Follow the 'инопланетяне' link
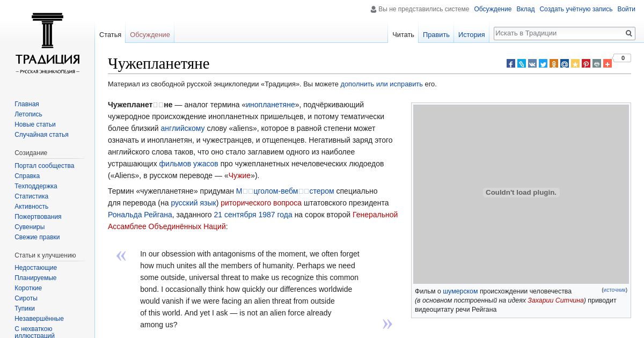644x338 pixels. tap(270, 105)
